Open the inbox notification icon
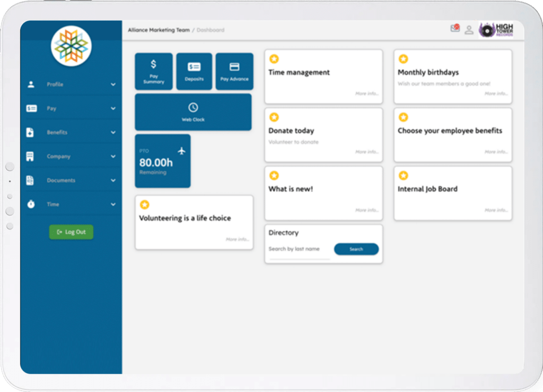This screenshot has width=543, height=392. (x=455, y=29)
